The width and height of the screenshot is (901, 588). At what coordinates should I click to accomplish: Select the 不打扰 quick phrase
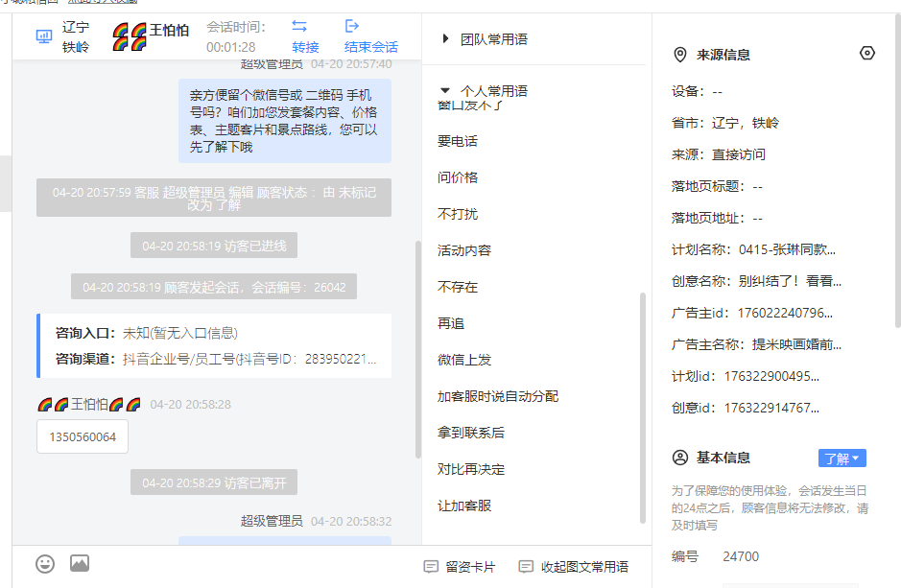click(458, 214)
